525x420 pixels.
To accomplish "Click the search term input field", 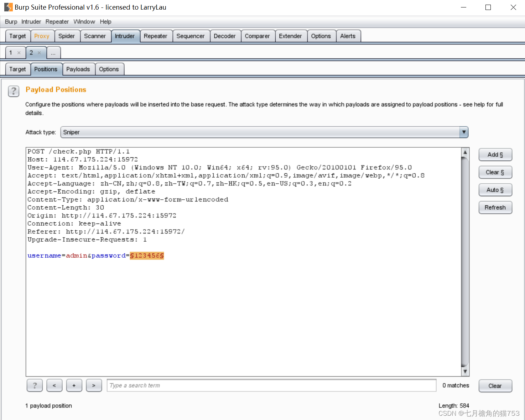I will (x=271, y=385).
